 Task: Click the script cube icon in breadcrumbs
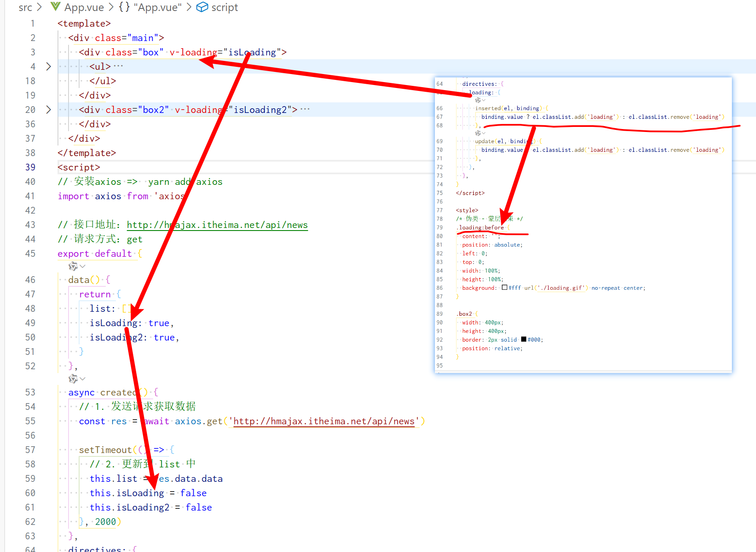[x=202, y=7]
